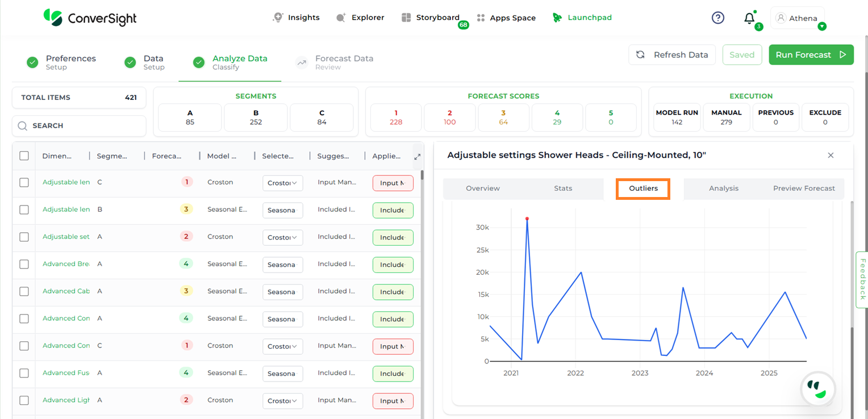Check the Advanced Fus row checkbox
The height and width of the screenshot is (419, 868).
click(x=24, y=373)
